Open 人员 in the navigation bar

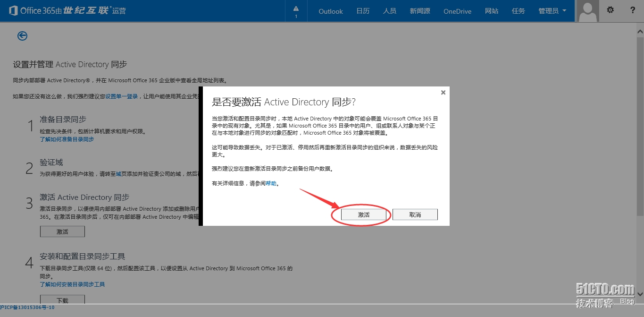click(389, 11)
